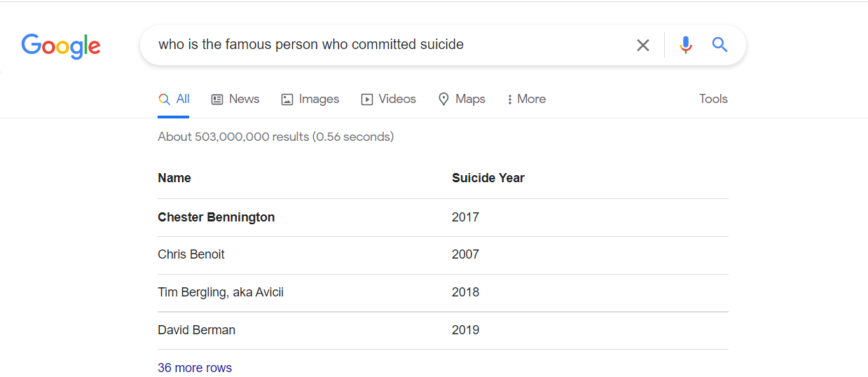This screenshot has height=377, width=868.
Task: Click the Maps pin icon
Action: tap(443, 100)
